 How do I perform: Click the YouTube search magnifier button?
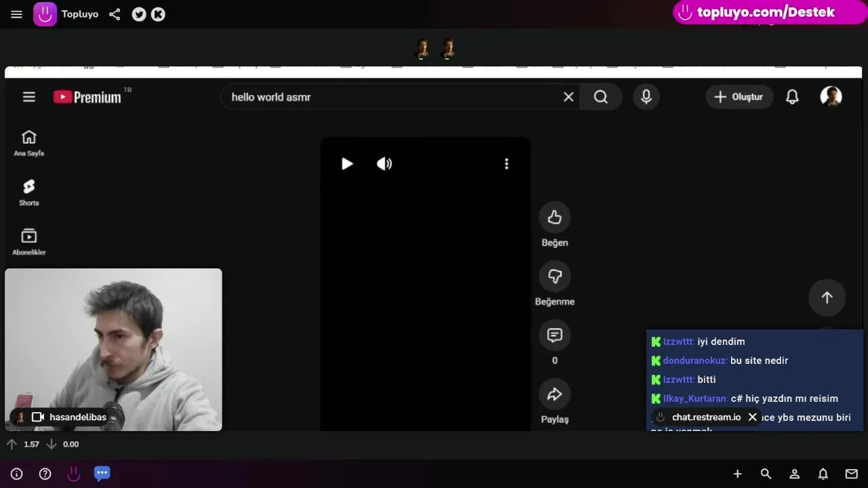(x=601, y=97)
